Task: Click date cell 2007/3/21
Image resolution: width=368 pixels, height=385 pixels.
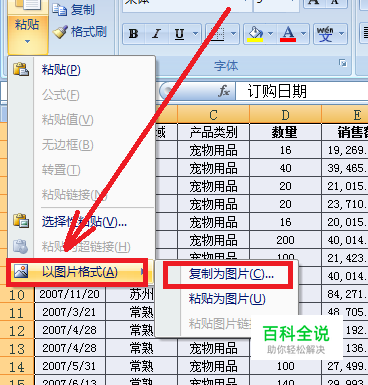Action: point(70,312)
